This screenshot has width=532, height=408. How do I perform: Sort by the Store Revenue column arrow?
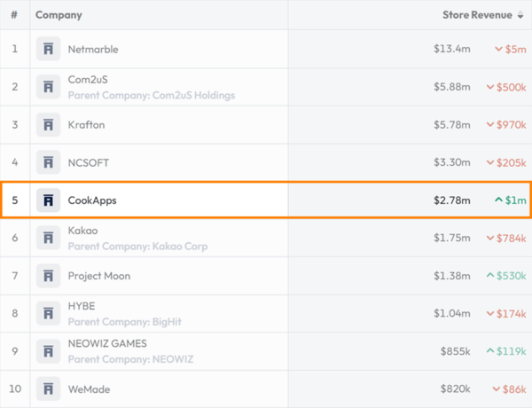point(521,15)
